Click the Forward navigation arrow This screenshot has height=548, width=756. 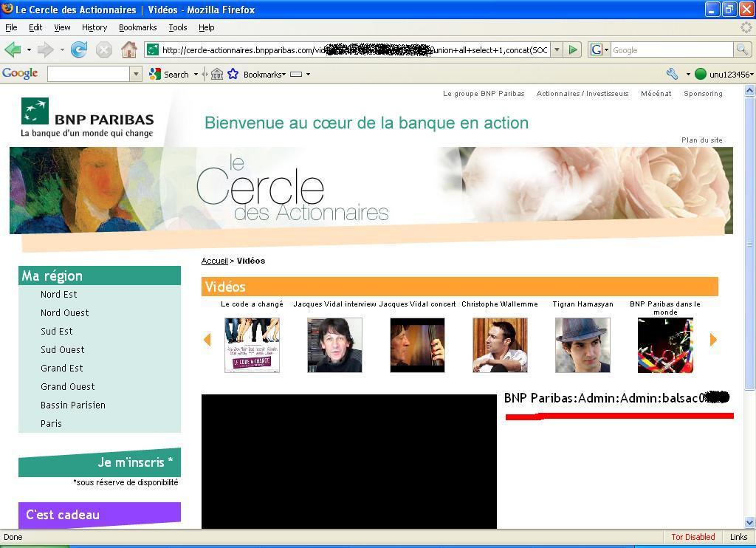(x=45, y=49)
